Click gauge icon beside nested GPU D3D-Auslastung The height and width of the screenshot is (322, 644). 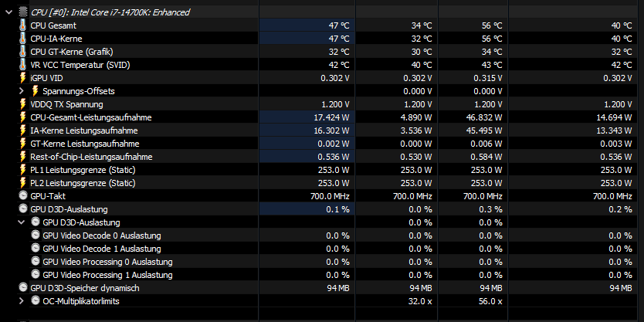coord(36,222)
